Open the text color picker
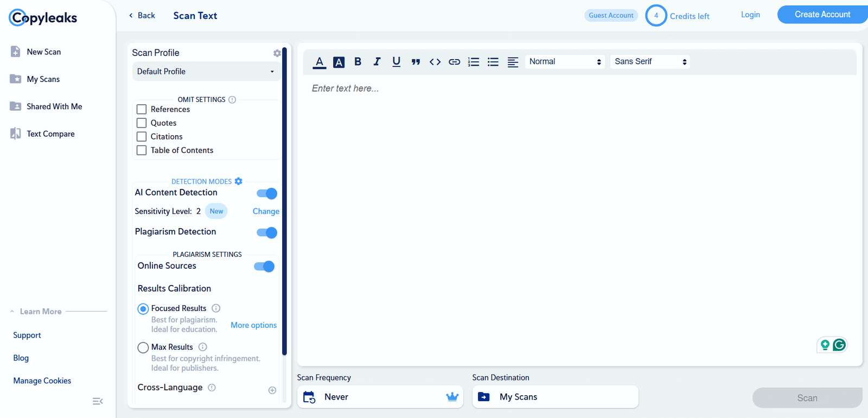Viewport: 868px width, 418px height. click(320, 62)
